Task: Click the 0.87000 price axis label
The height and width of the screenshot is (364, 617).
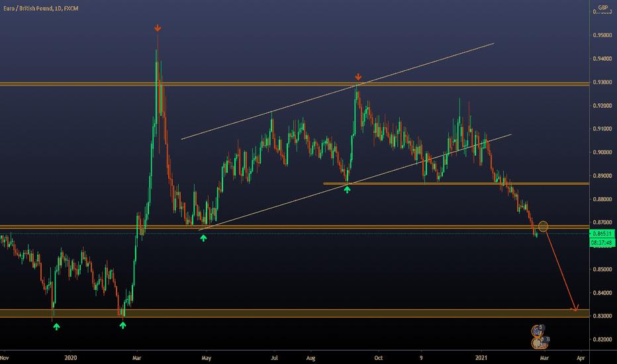Action: (602, 222)
